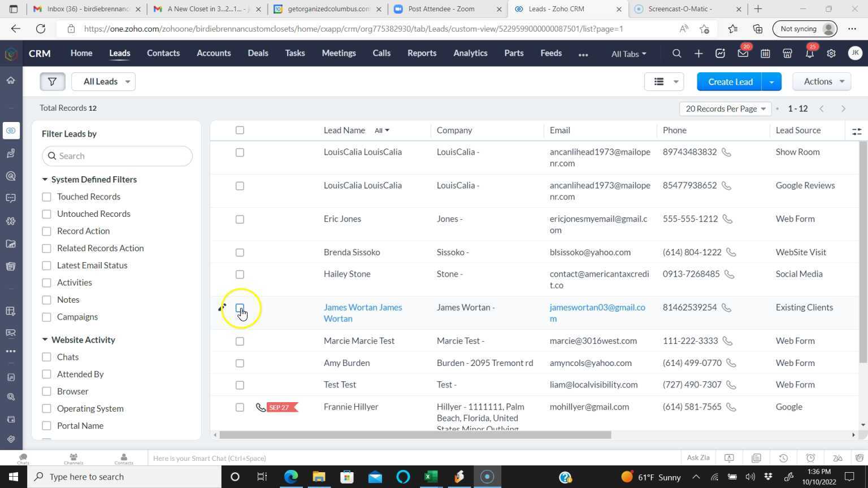Click the Create Lead button

(x=730, y=81)
